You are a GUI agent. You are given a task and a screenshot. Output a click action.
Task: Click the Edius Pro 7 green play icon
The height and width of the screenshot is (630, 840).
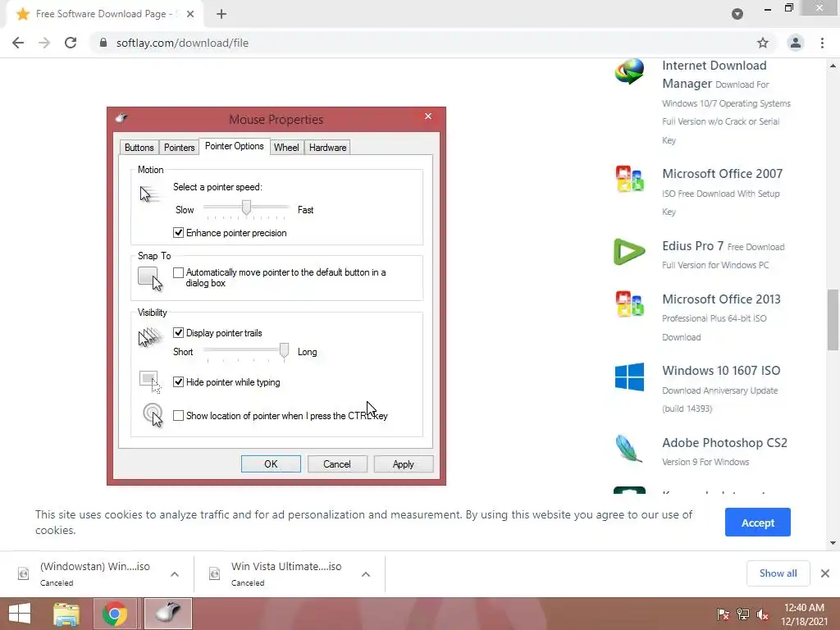629,252
